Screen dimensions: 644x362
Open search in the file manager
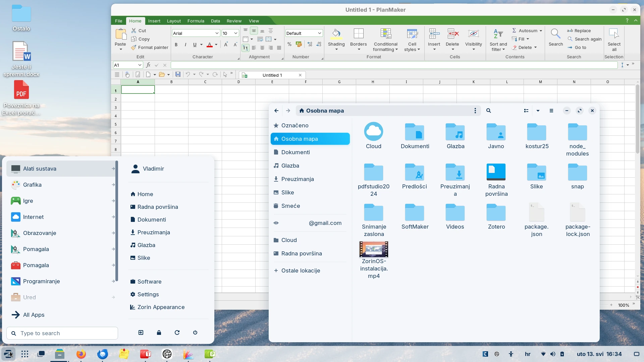pos(489,111)
